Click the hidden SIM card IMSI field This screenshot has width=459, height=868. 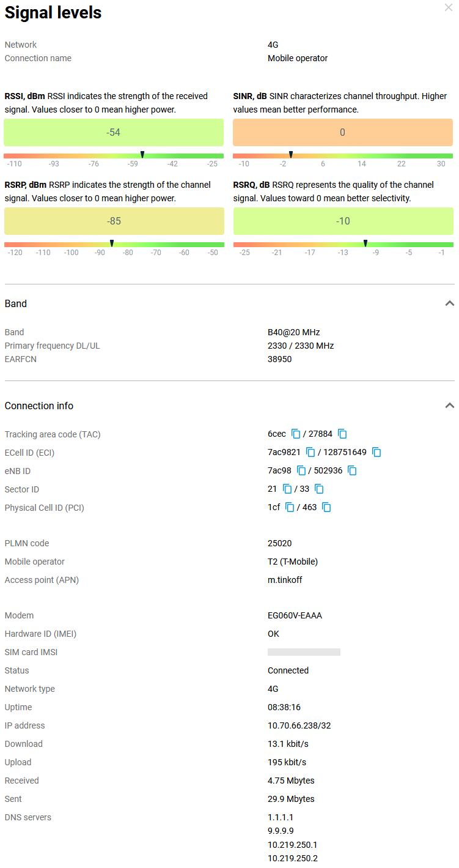tap(304, 652)
